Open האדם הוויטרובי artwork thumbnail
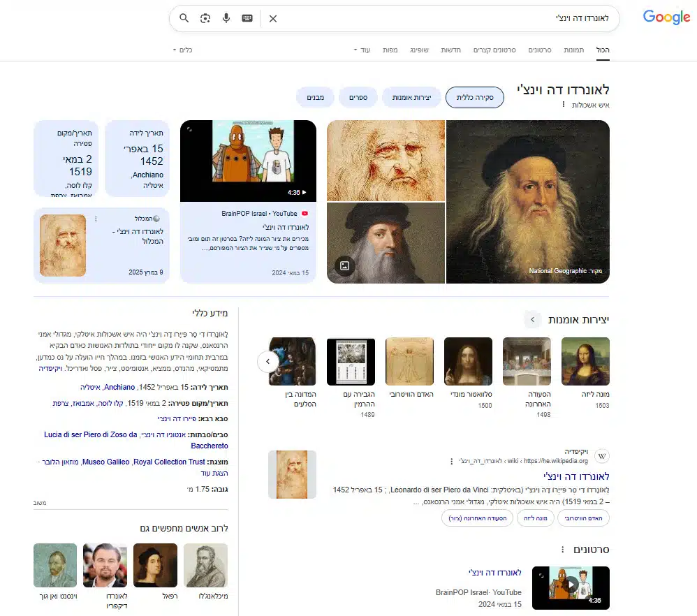The image size is (697, 616). coord(409,361)
